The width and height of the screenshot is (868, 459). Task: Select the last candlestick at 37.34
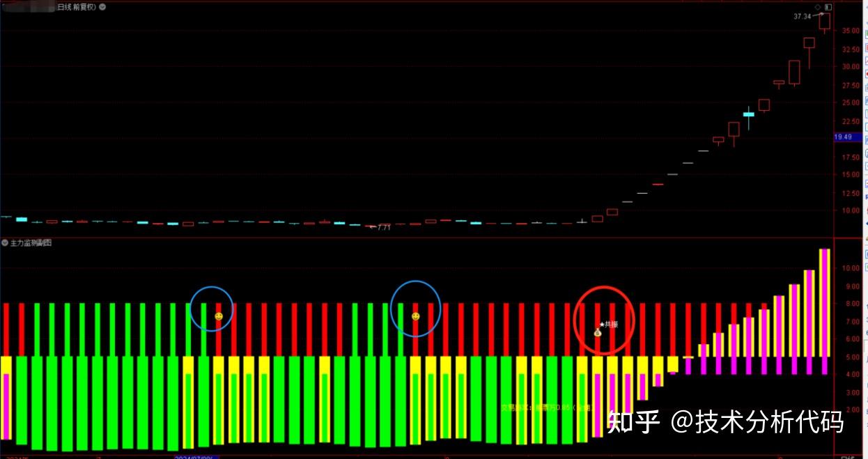[x=825, y=23]
